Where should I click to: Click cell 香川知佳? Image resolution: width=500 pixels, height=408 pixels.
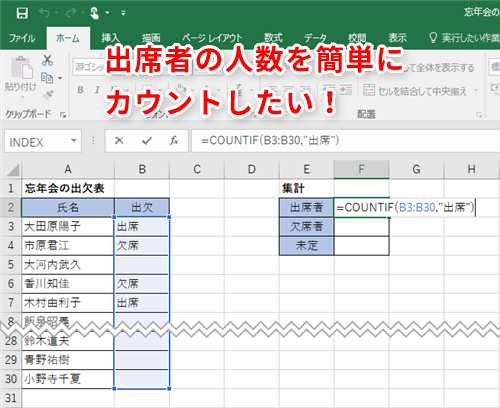68,284
